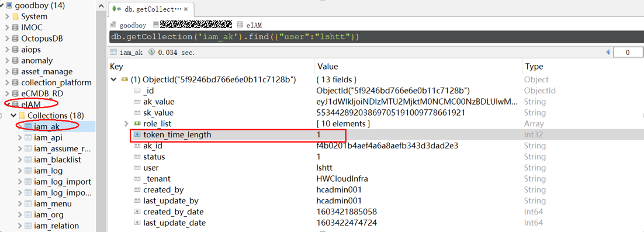This screenshot has height=232, width=644.
Task: Click the iam_log collection table icon
Action: point(28,171)
